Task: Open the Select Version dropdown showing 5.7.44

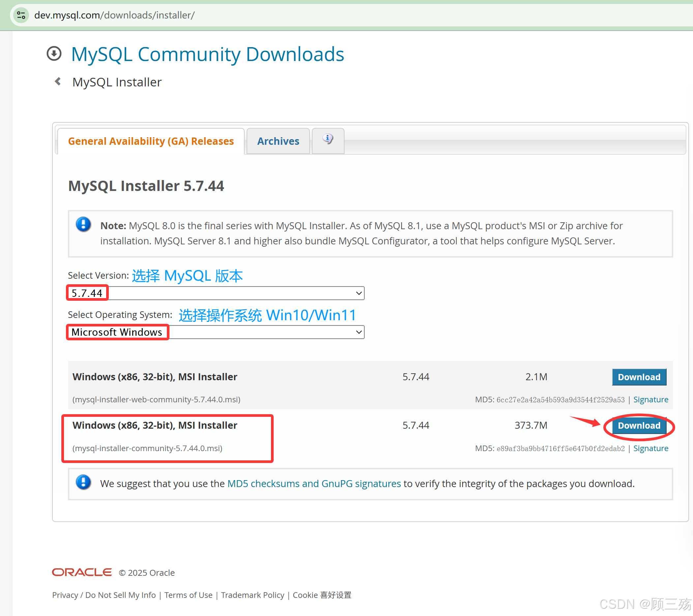Action: tap(216, 293)
